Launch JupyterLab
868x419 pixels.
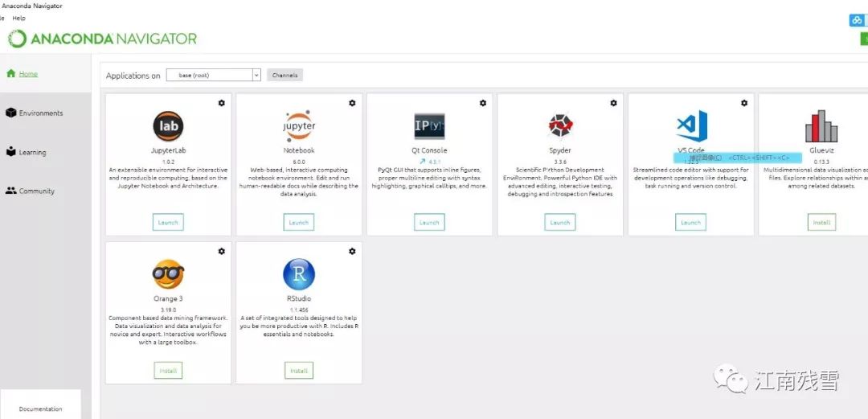coord(168,222)
